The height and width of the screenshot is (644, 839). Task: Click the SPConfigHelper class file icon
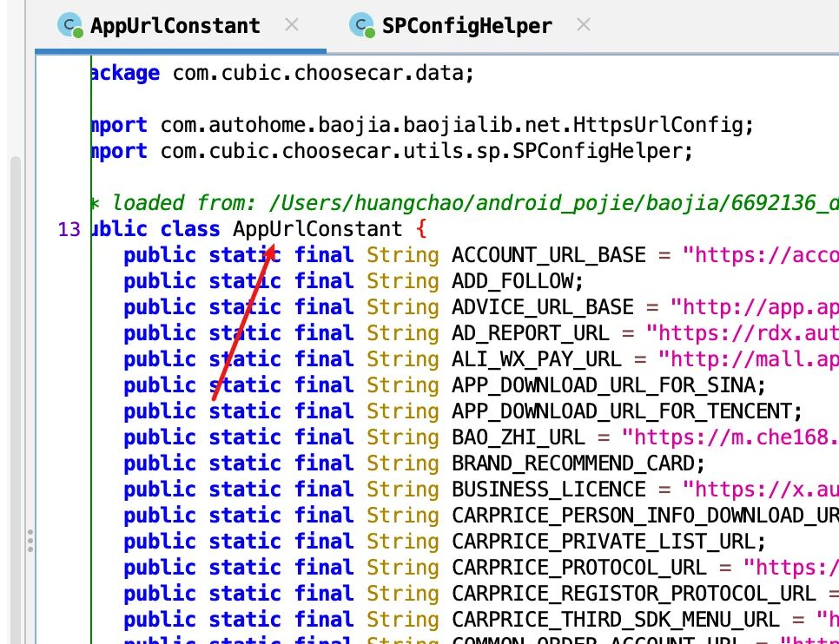[361, 25]
